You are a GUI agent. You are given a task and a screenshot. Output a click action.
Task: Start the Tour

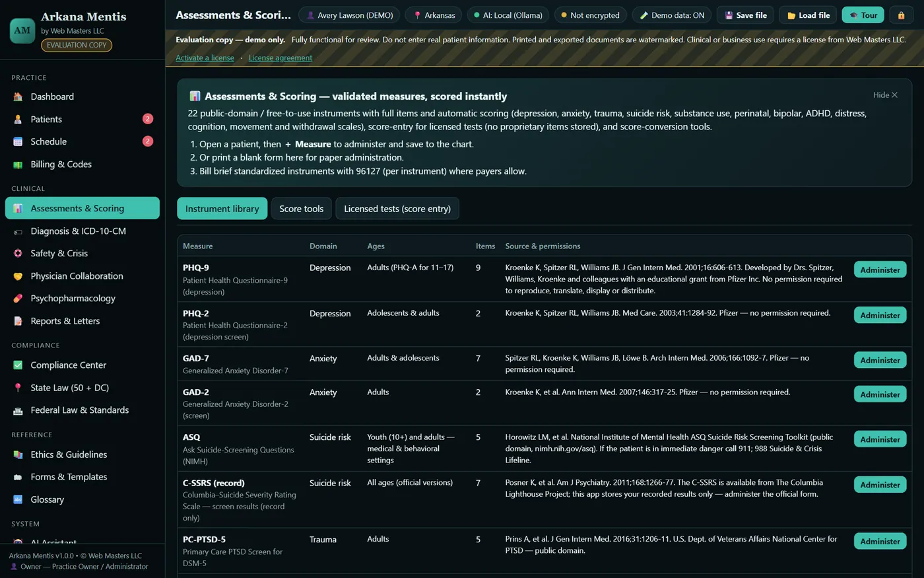[x=863, y=15]
